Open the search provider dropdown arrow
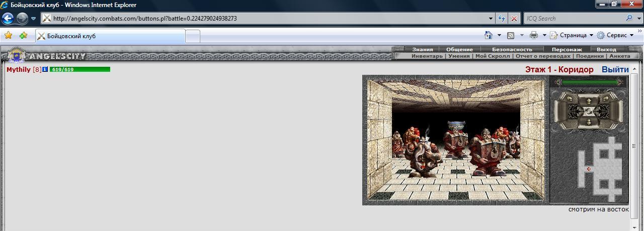This screenshot has height=231, width=644. (x=638, y=19)
